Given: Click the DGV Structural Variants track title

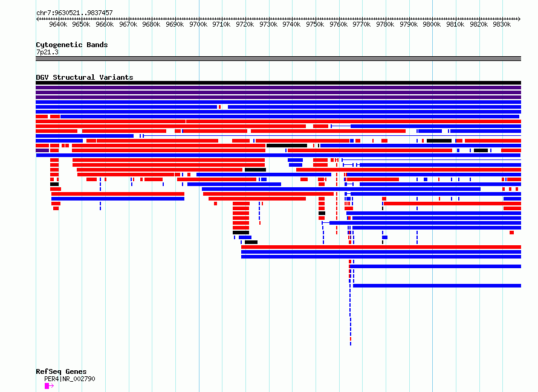Looking at the screenshot, I should [85, 77].
